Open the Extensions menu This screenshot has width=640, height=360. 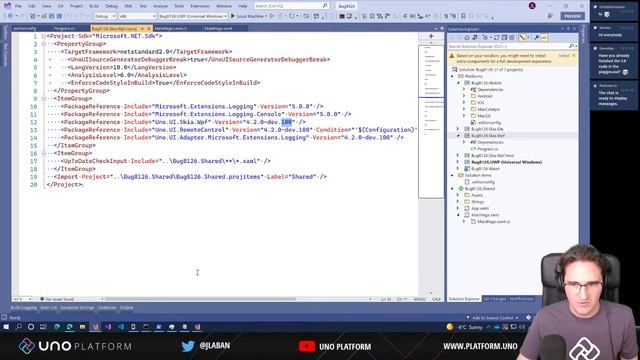coord(200,6)
